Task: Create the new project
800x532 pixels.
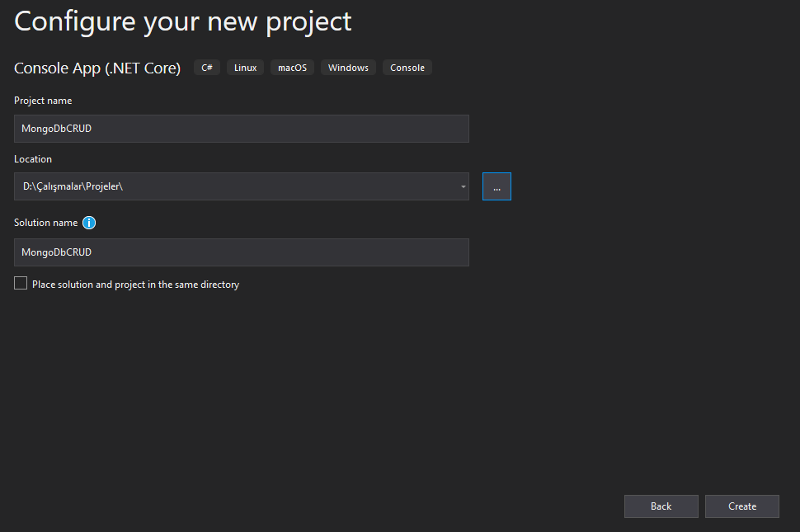Action: tap(741, 506)
